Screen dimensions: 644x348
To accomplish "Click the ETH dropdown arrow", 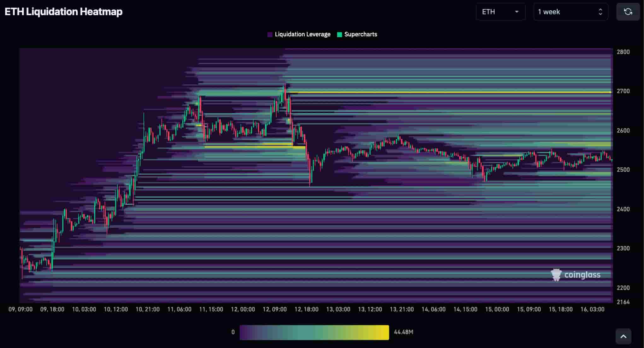I will point(517,12).
